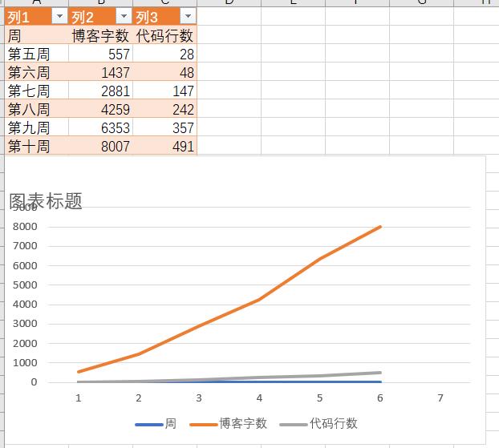
Task: Click horizontal axis label 7
Action: coord(440,398)
